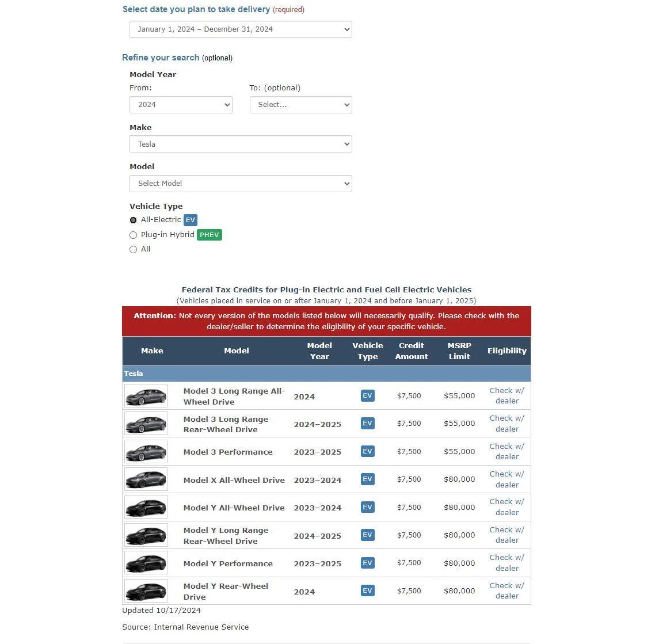Click the Credit Amount column header
655x644 pixels.
412,351
